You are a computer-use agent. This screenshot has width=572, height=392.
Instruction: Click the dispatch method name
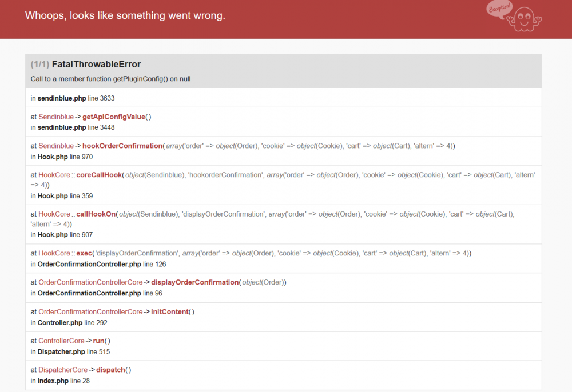[110, 370]
